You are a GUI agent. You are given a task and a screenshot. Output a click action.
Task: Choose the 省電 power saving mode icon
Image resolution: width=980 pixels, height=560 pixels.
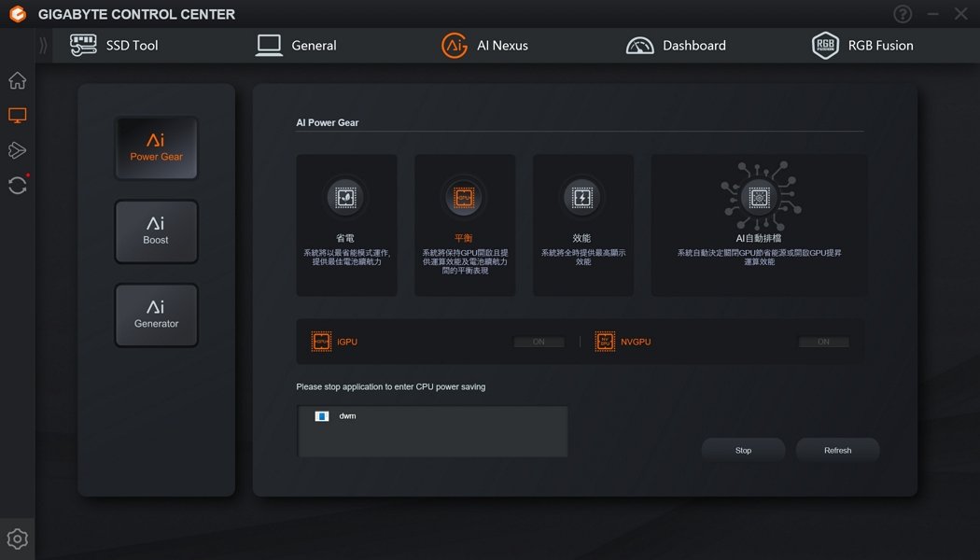[345, 198]
